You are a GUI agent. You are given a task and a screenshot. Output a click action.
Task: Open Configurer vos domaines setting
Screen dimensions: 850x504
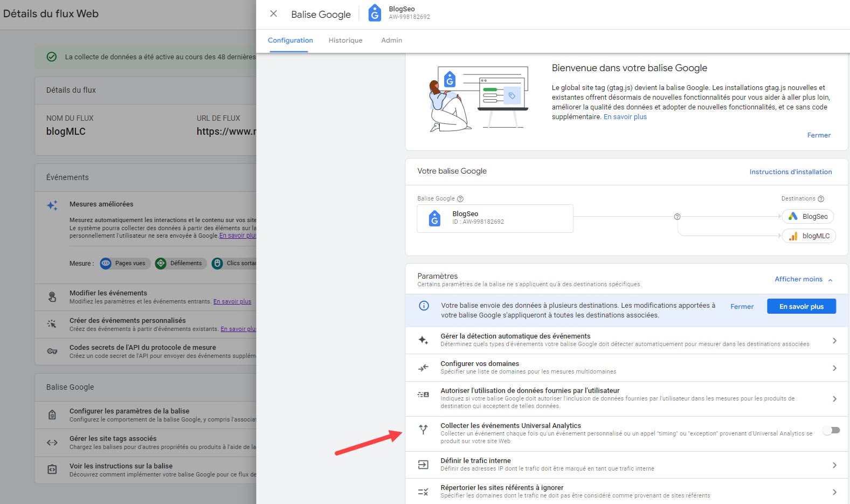tap(627, 368)
